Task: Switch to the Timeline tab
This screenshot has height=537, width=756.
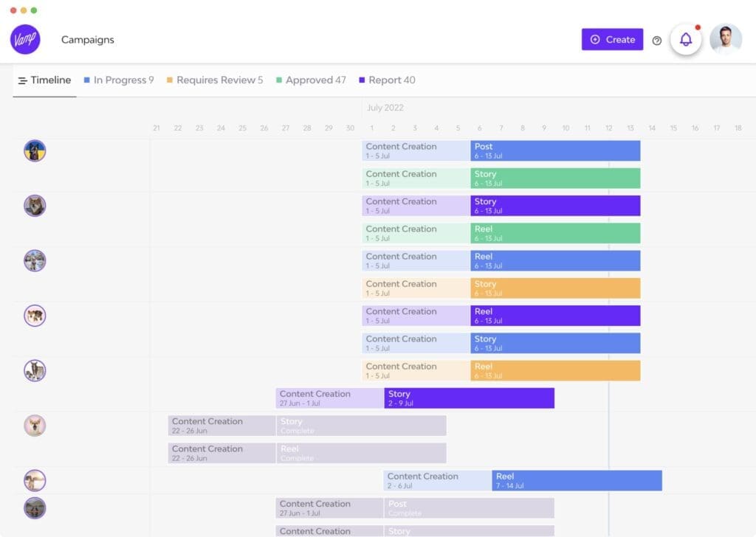Action: (x=44, y=80)
